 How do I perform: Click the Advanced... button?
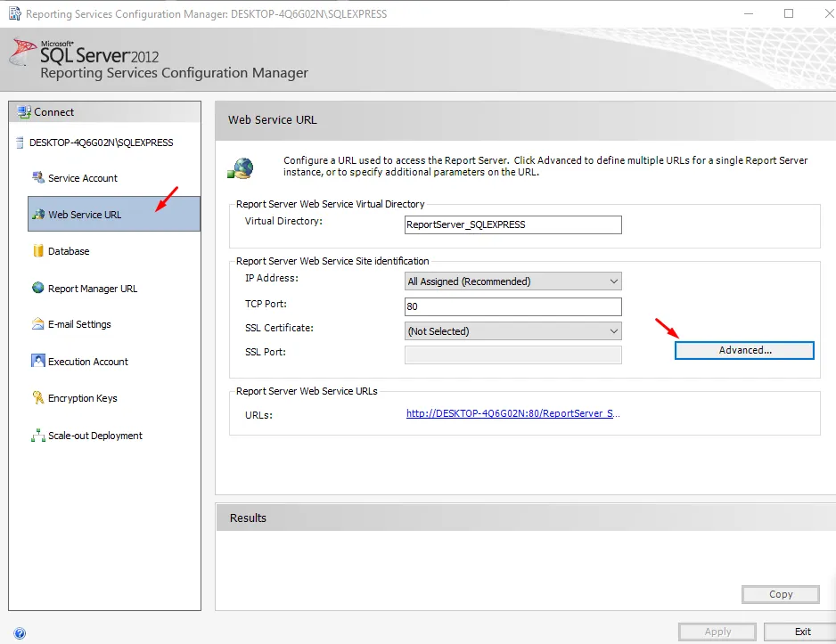click(x=744, y=350)
